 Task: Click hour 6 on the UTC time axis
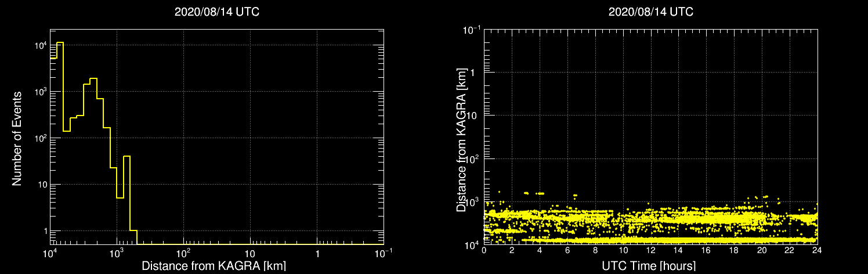point(567,251)
